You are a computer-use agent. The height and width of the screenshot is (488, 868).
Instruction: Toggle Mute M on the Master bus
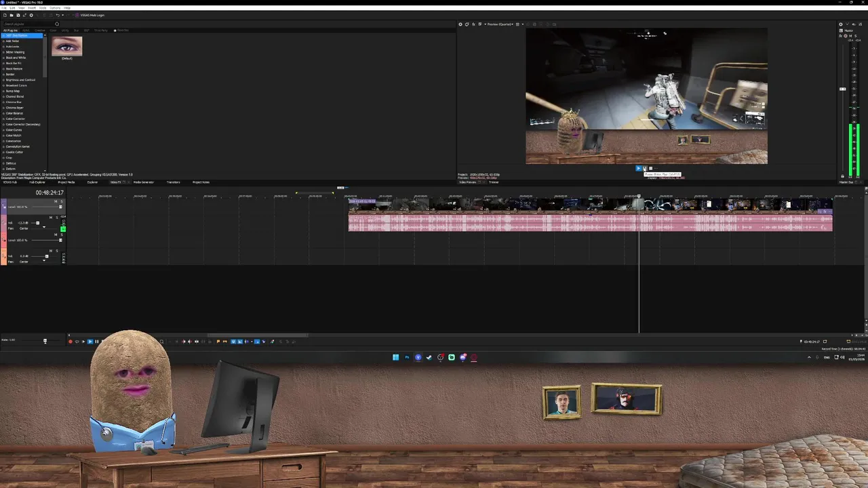coord(850,36)
